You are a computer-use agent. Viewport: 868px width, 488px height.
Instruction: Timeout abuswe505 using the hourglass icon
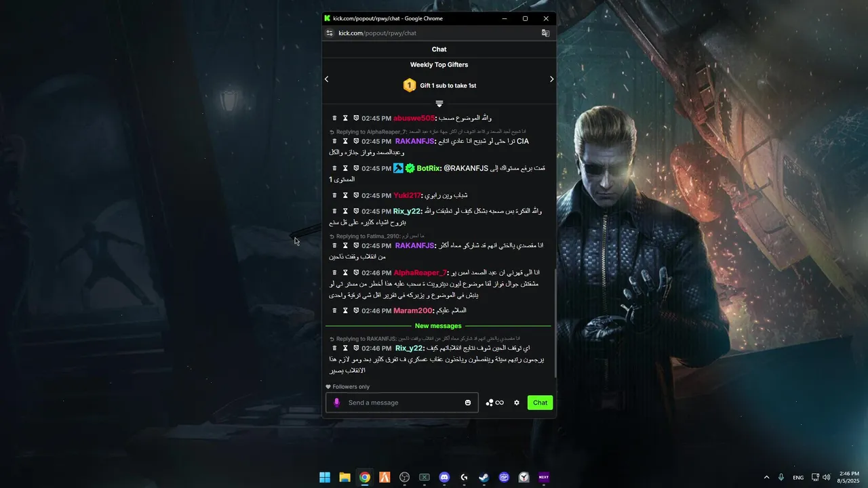[x=345, y=118]
